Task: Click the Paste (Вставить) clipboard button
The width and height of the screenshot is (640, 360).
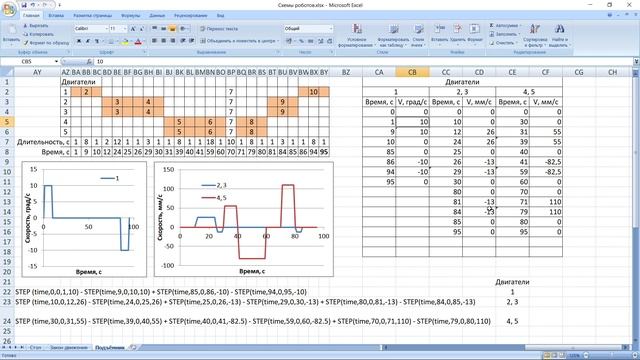Action: point(11,35)
